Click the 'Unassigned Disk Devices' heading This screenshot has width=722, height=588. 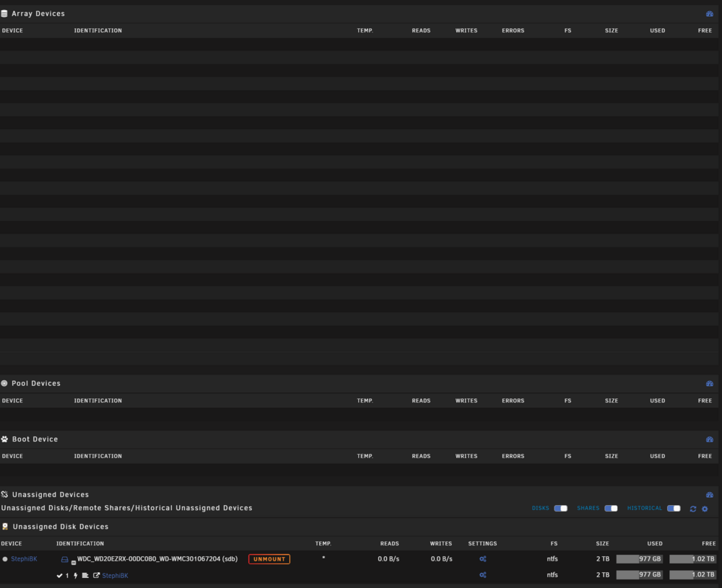pyautogui.click(x=61, y=527)
